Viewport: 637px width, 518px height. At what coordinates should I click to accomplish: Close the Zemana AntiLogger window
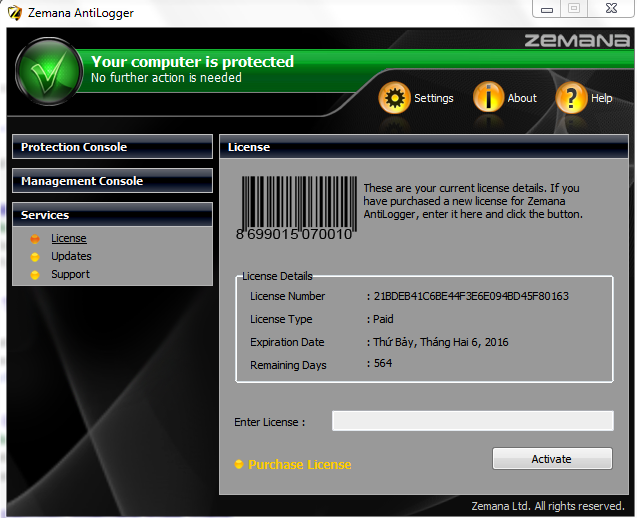pos(611,8)
